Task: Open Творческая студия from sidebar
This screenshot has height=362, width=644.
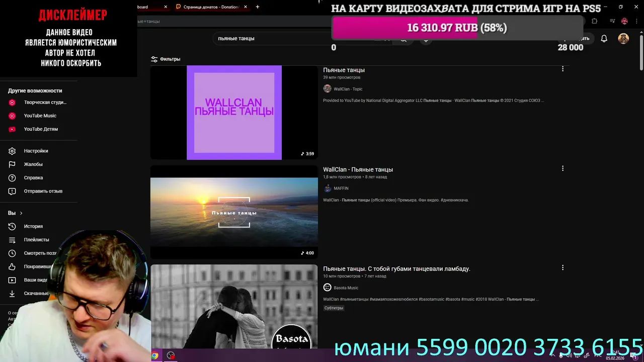Action: [38, 102]
